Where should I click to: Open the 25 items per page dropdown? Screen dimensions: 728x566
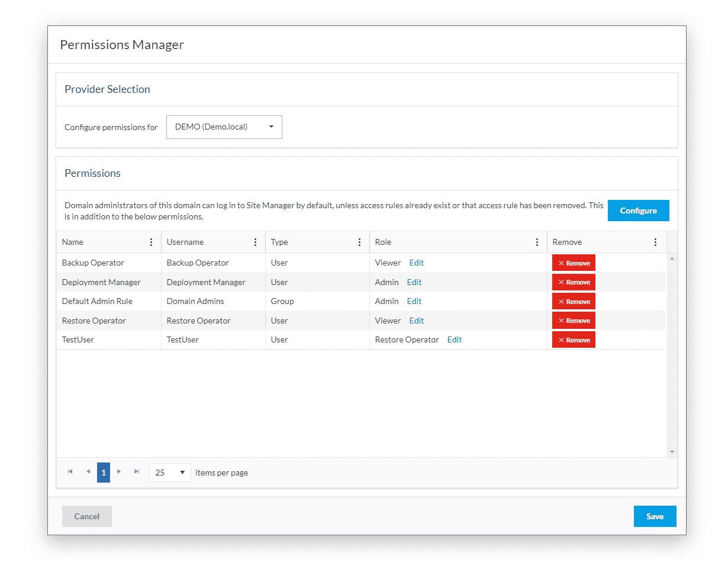[x=170, y=473]
